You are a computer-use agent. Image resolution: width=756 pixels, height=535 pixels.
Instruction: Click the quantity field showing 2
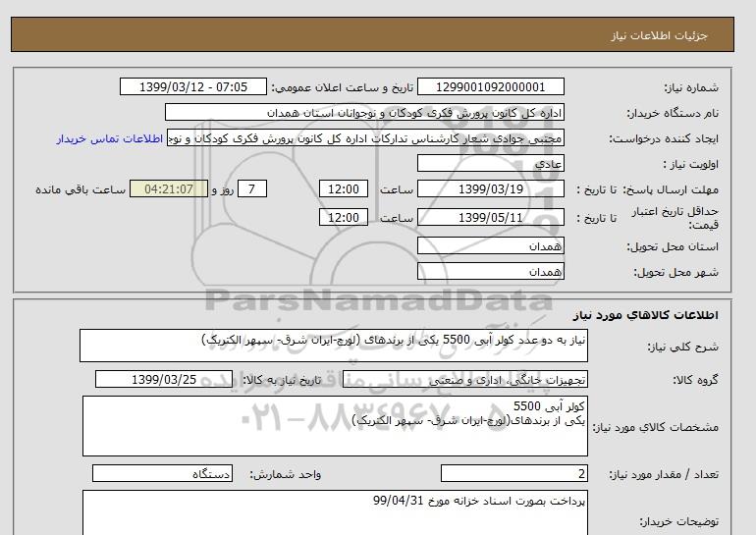514,473
